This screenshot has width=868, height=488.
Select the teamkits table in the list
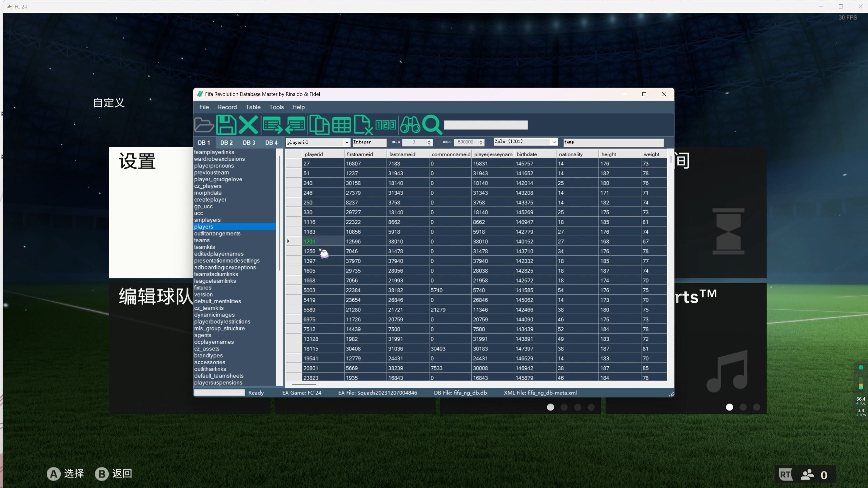click(x=204, y=247)
